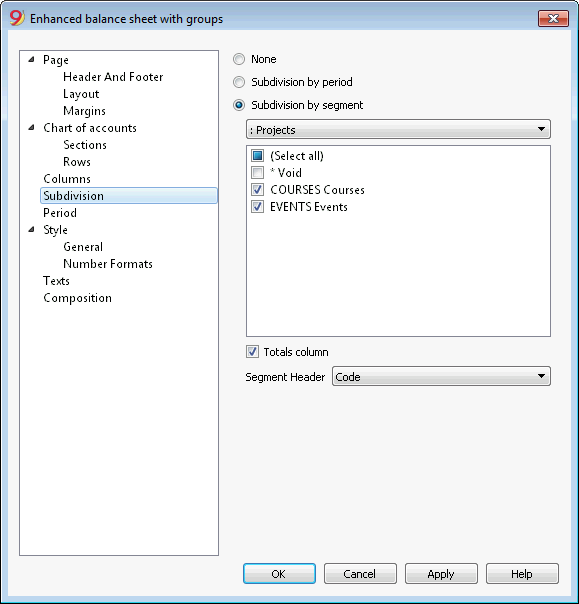The height and width of the screenshot is (604, 579).
Task: Check the * Void segment checkbox
Action: tap(257, 173)
